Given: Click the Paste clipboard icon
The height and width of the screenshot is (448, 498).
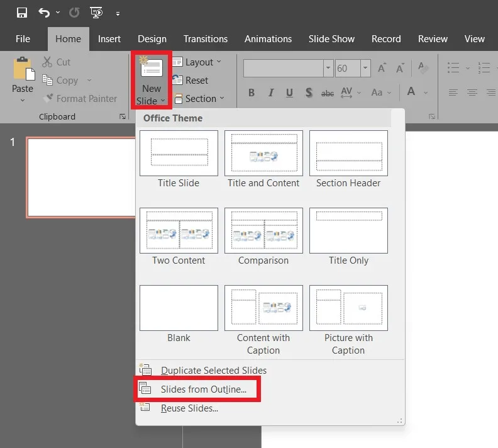Looking at the screenshot, I should (23, 69).
